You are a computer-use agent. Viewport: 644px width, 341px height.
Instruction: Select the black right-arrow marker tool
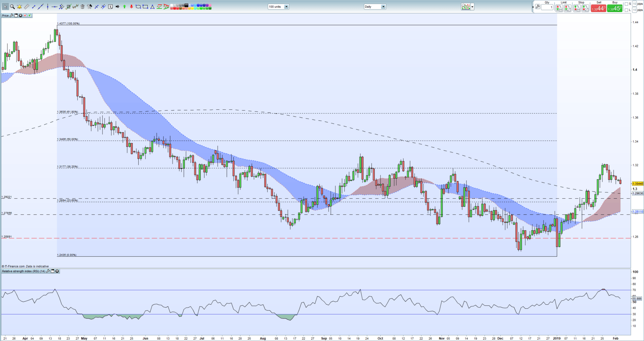coord(117,7)
